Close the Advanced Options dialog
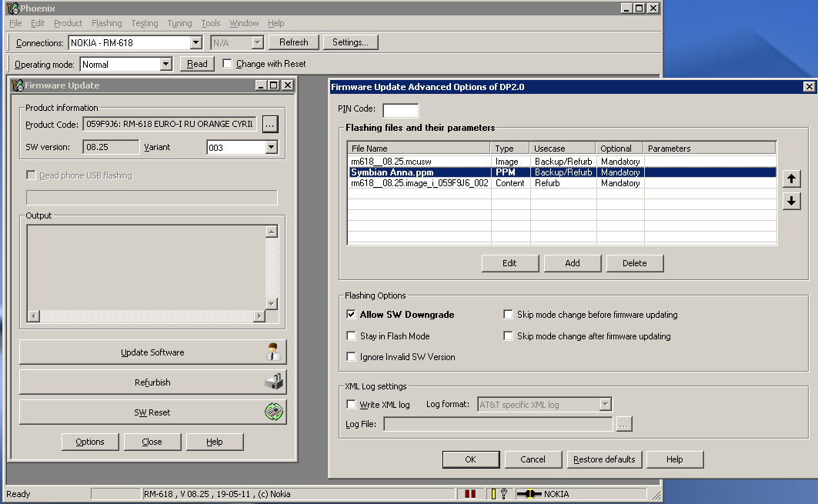 pyautogui.click(x=809, y=87)
